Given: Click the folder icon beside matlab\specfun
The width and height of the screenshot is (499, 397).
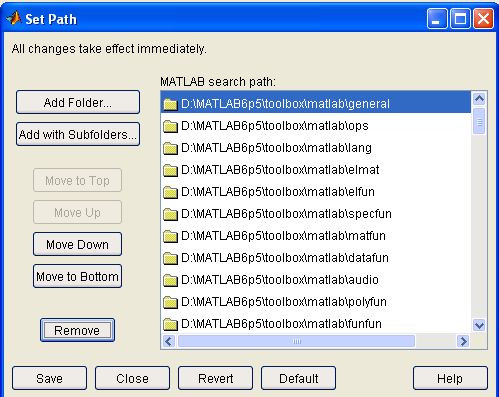Looking at the screenshot, I should click(x=170, y=214).
